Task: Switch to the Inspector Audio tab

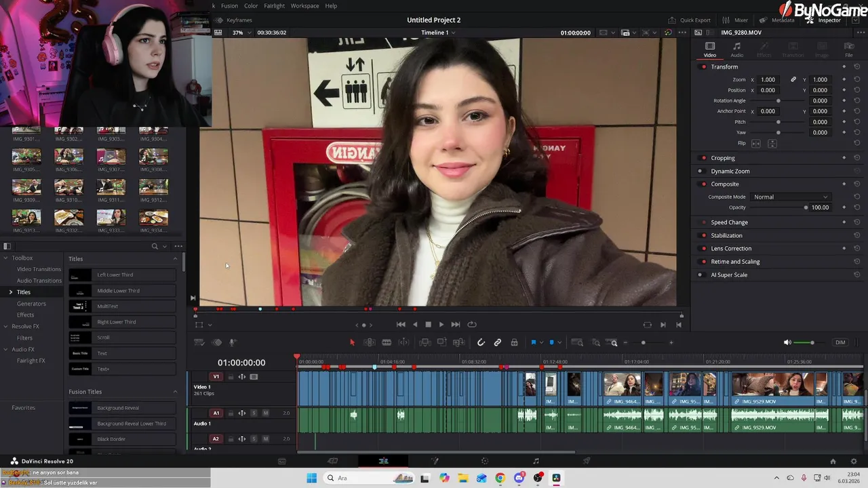Action: point(736,49)
